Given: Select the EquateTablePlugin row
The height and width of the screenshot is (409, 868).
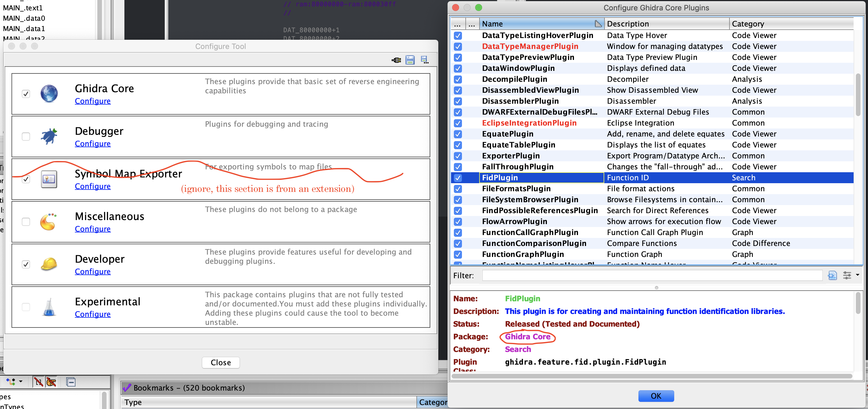Looking at the screenshot, I should click(652, 145).
